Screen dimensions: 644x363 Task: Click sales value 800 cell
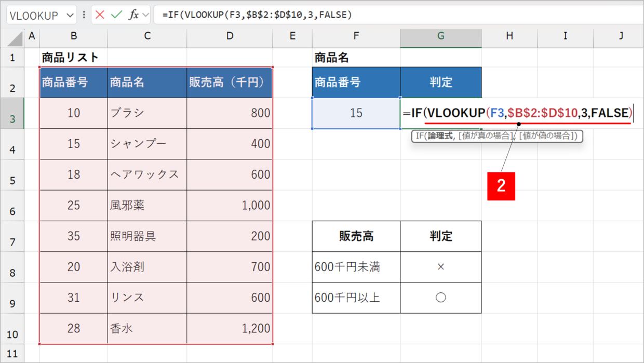click(x=230, y=113)
